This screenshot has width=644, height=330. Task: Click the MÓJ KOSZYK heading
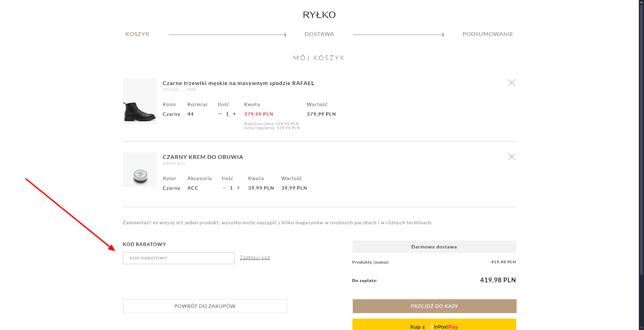tap(319, 58)
